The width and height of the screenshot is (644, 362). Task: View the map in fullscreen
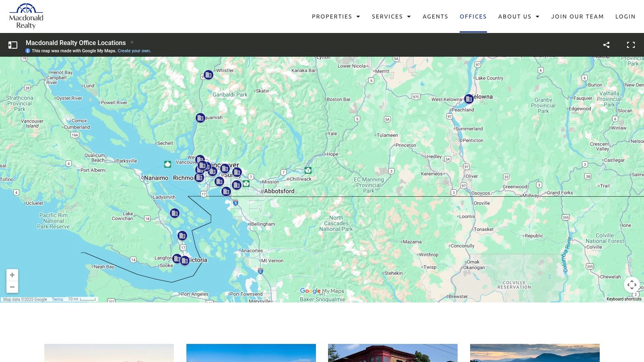[631, 45]
